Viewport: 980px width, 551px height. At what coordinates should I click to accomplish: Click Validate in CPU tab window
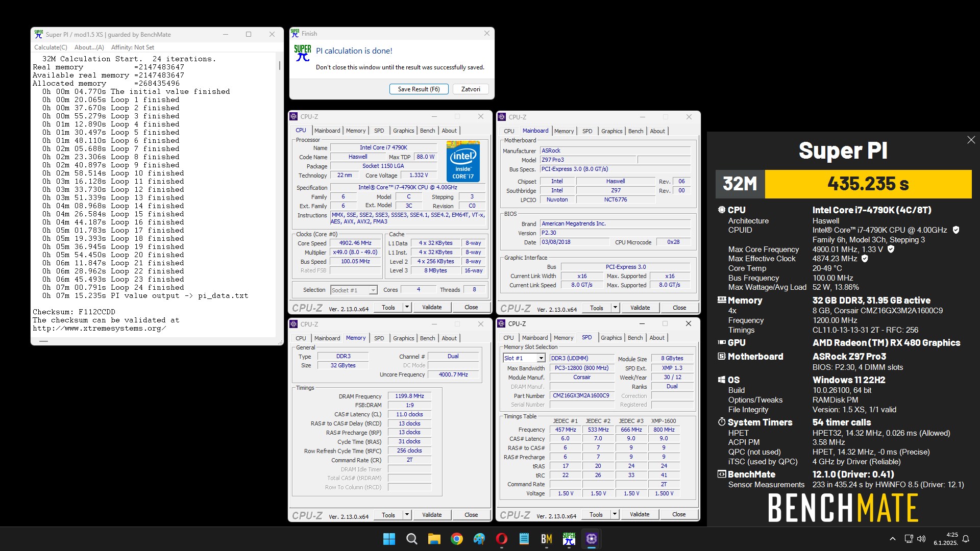click(432, 307)
